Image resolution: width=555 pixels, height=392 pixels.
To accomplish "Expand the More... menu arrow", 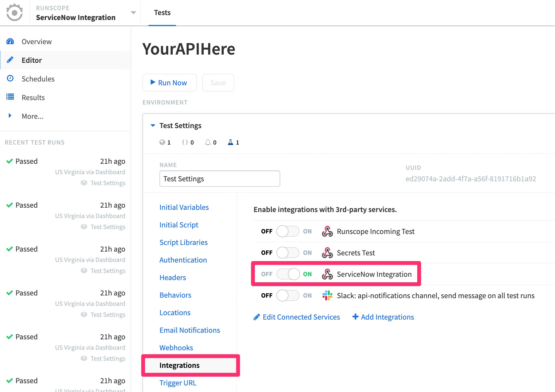I will point(10,115).
